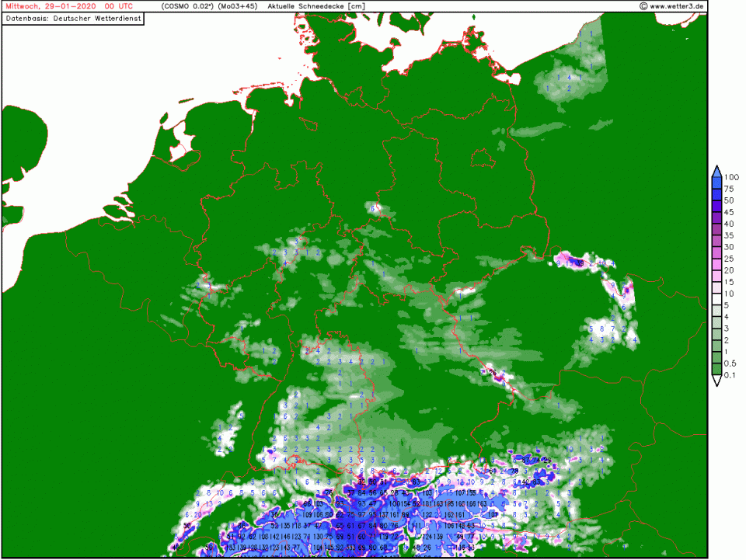Click the 0.1 value on the legend scale
The image size is (746, 560).
[x=731, y=376]
